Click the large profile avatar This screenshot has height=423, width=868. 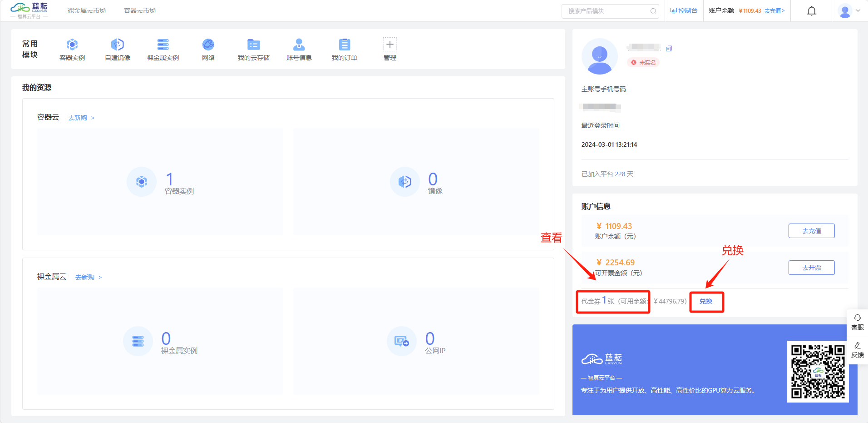tap(600, 56)
